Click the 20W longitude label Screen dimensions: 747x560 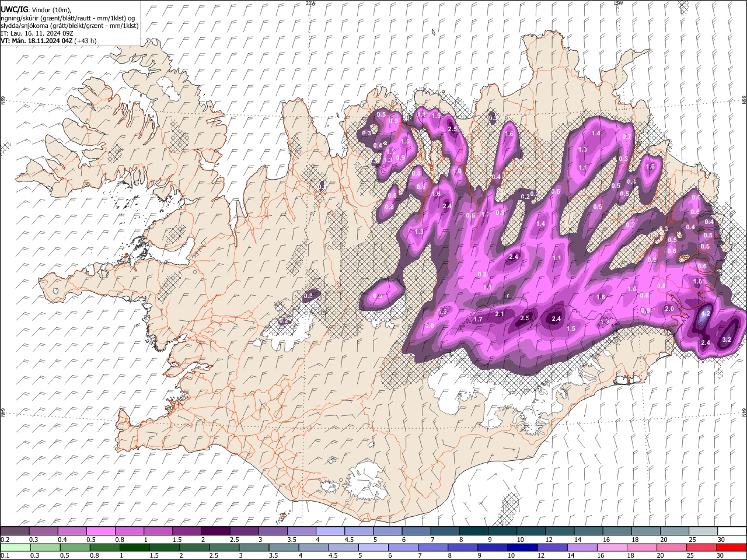click(310, 3)
